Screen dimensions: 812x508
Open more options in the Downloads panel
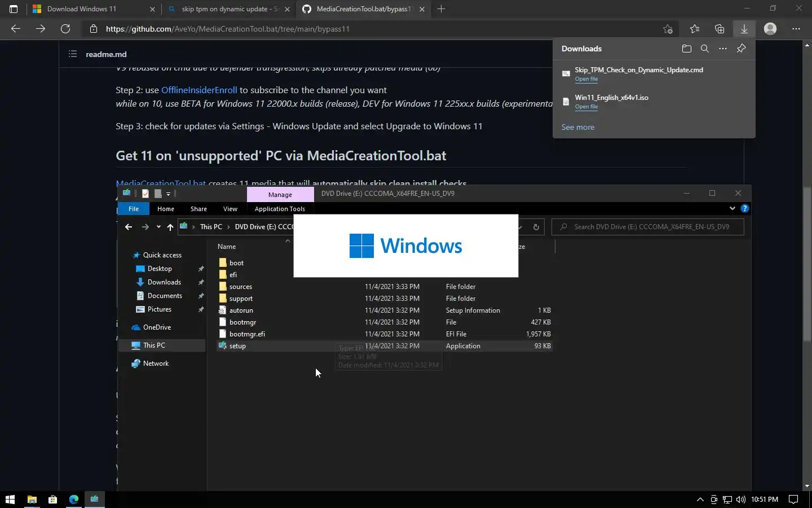pyautogui.click(x=722, y=49)
